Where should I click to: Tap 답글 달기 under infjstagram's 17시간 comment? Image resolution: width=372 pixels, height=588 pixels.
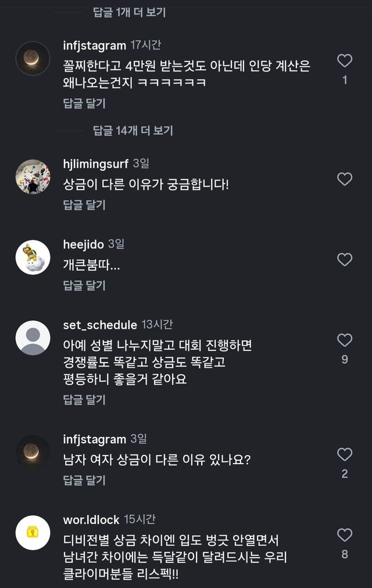(x=84, y=103)
